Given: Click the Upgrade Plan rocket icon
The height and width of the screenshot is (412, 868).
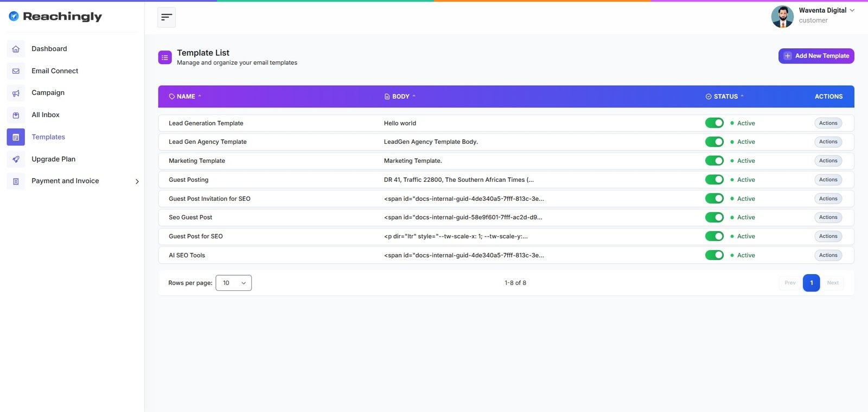Looking at the screenshot, I should (x=16, y=159).
